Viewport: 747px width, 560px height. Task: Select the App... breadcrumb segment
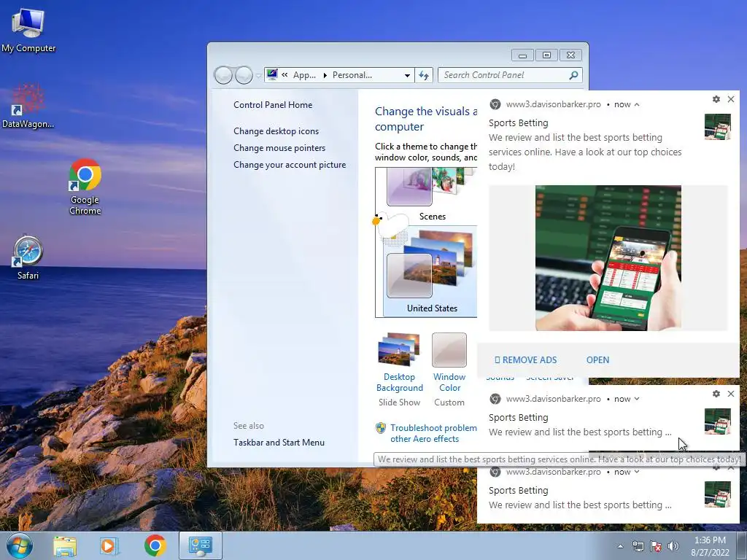304,75
